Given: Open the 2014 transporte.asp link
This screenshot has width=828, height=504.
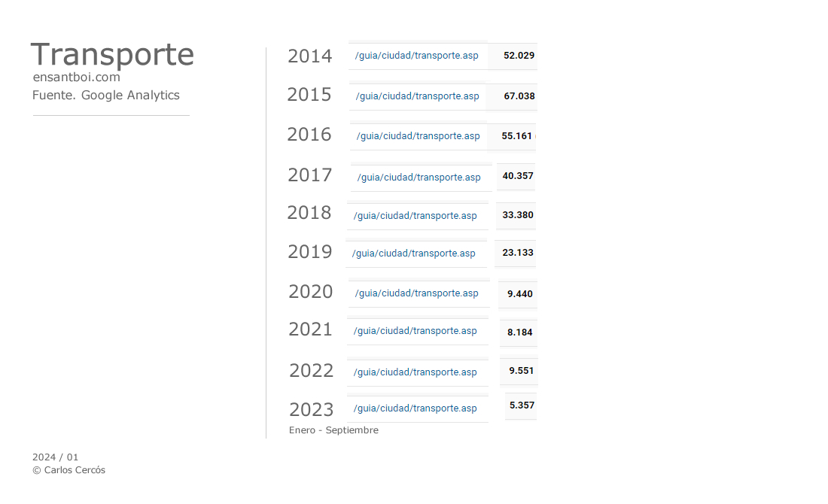Looking at the screenshot, I should [417, 56].
